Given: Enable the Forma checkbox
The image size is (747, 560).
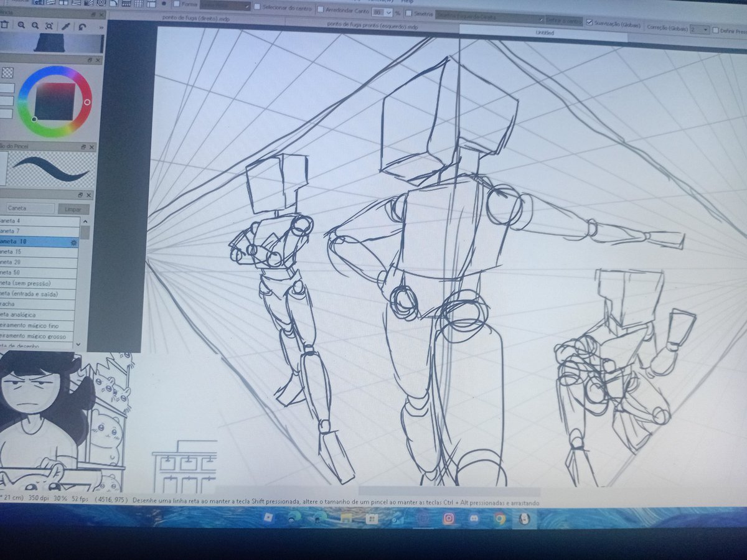Looking at the screenshot, I should tap(176, 4).
